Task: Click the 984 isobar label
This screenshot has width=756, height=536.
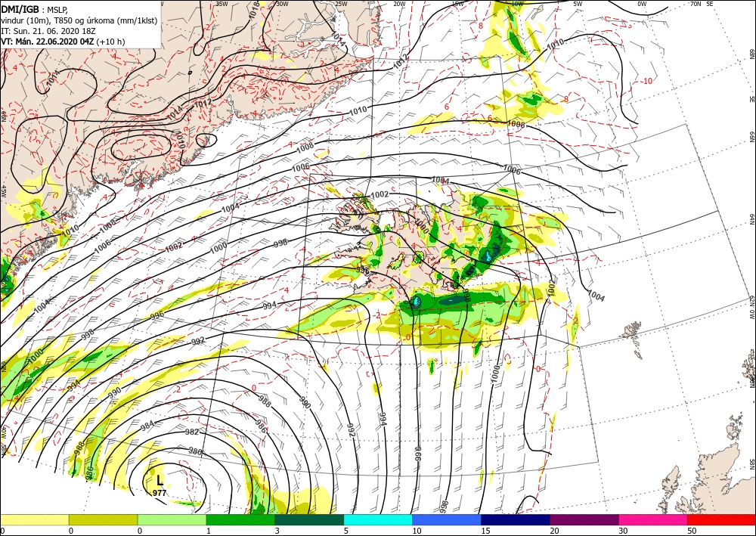Action: pos(147,425)
